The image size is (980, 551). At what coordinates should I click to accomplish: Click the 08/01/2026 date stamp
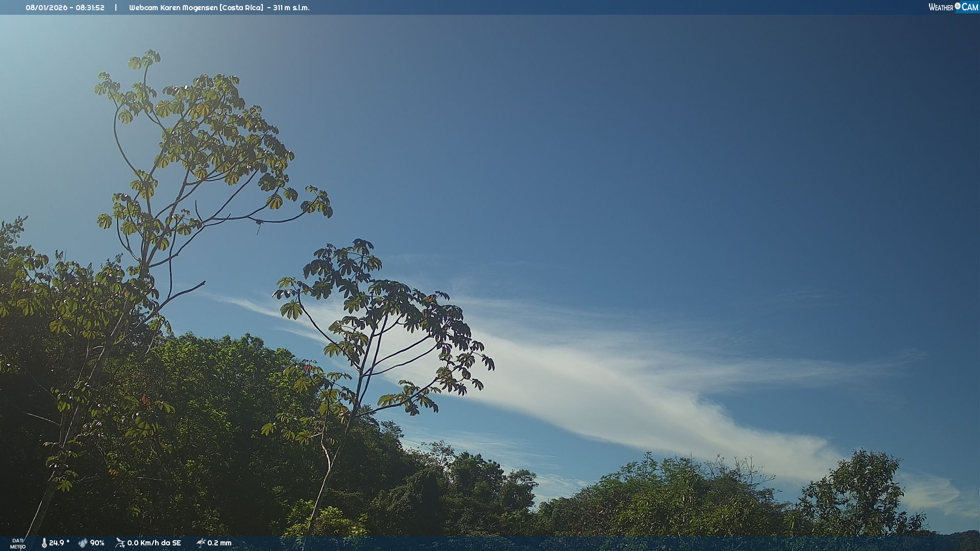click(46, 8)
